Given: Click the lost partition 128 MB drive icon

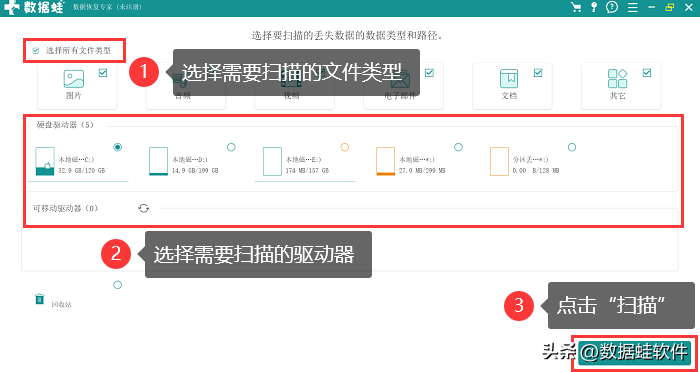Looking at the screenshot, I should [x=499, y=161].
